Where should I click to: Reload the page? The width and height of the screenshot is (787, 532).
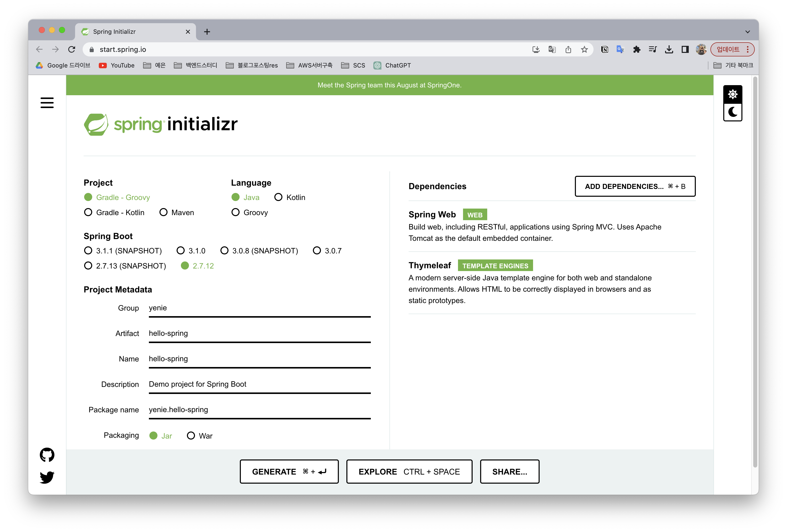click(72, 49)
